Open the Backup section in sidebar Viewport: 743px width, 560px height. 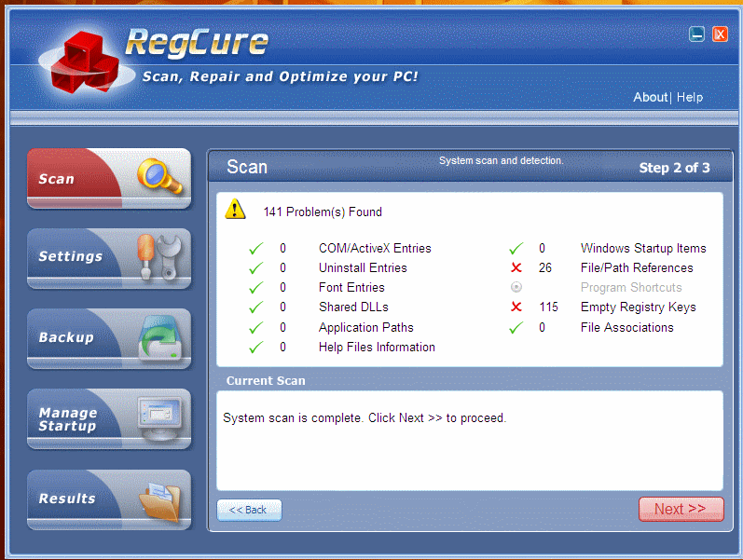[x=109, y=339]
